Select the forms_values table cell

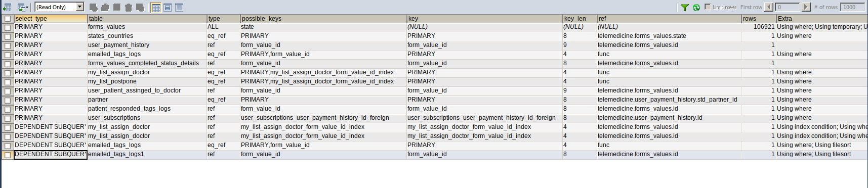tap(147, 27)
